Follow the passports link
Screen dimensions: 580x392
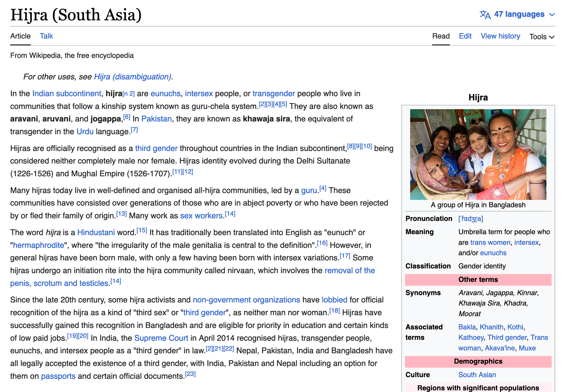(58, 376)
